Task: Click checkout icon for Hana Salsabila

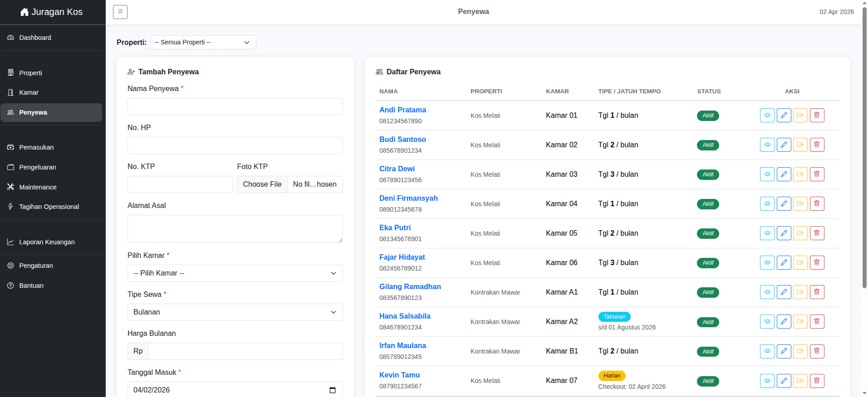Action: 800,322
